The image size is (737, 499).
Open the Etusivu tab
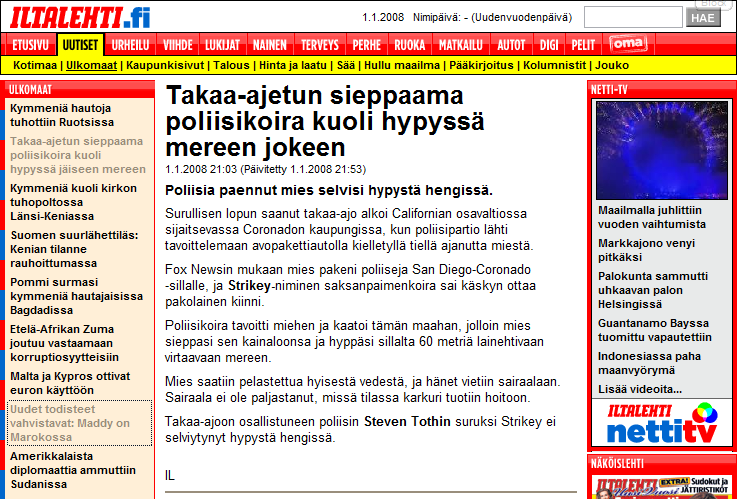coord(30,45)
